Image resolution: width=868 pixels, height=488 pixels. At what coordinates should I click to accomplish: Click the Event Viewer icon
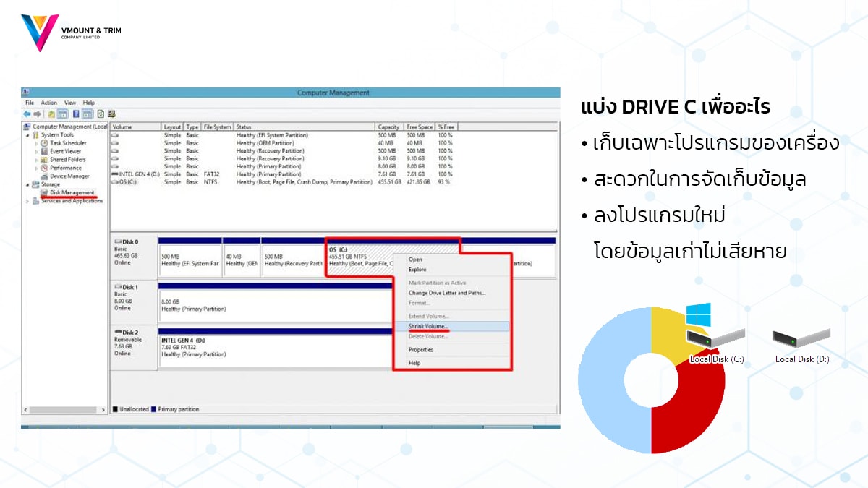(44, 151)
